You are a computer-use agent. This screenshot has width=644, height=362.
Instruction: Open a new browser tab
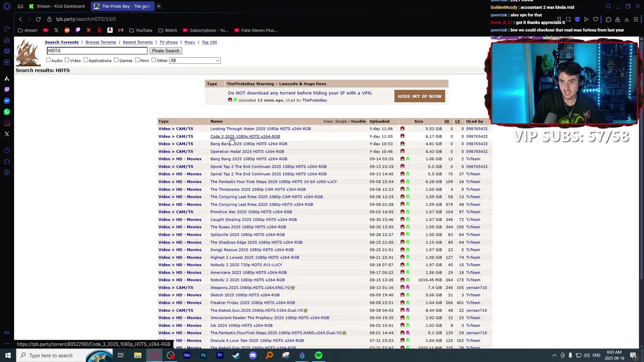[x=158, y=7]
